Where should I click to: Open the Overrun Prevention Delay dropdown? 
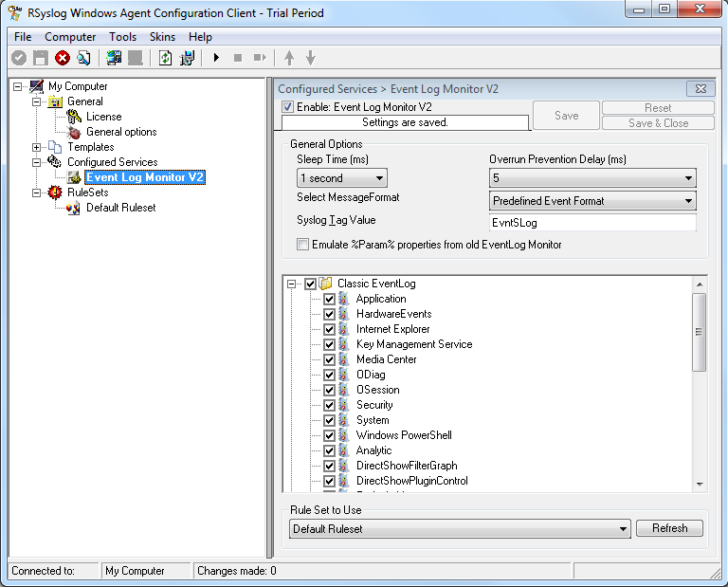[592, 178]
